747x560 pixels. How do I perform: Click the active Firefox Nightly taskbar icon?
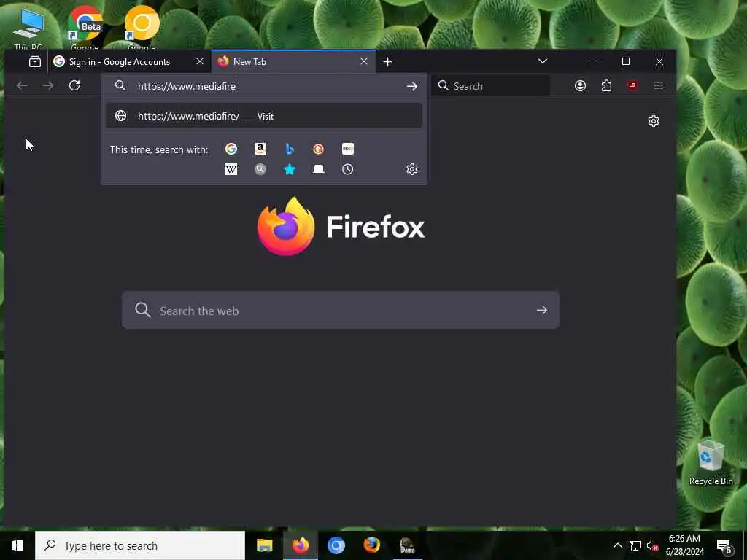tap(301, 545)
